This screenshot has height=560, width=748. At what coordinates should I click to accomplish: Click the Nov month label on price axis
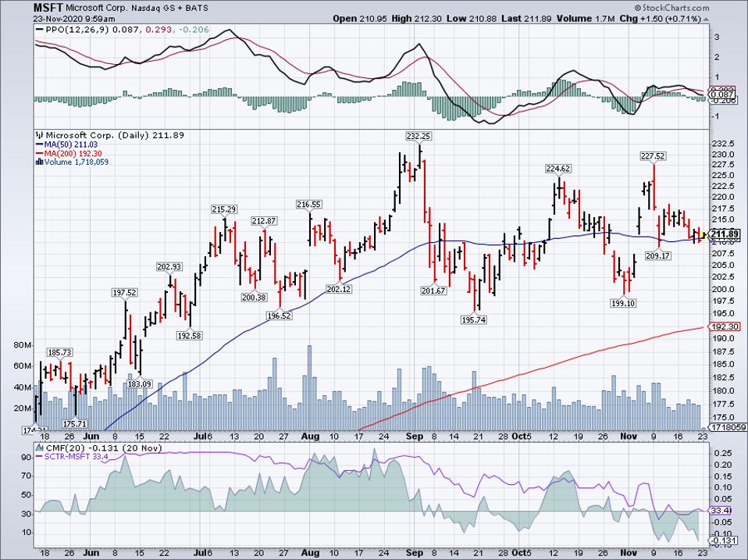pyautogui.click(x=629, y=436)
